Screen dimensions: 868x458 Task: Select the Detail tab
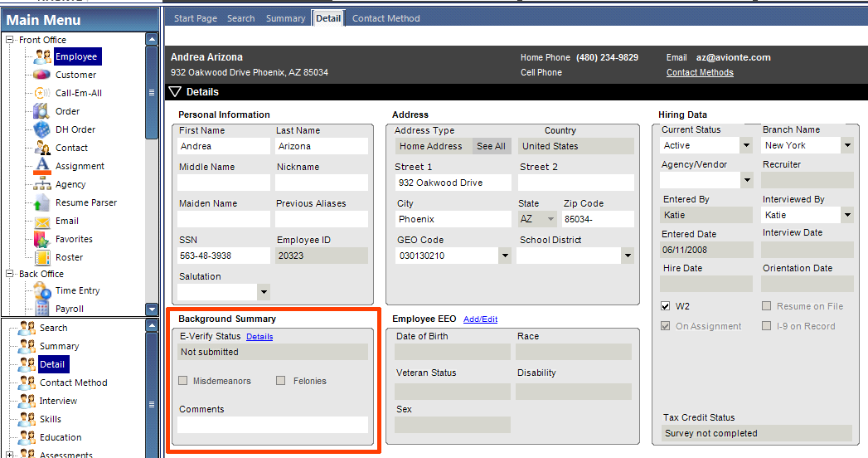[x=328, y=18]
